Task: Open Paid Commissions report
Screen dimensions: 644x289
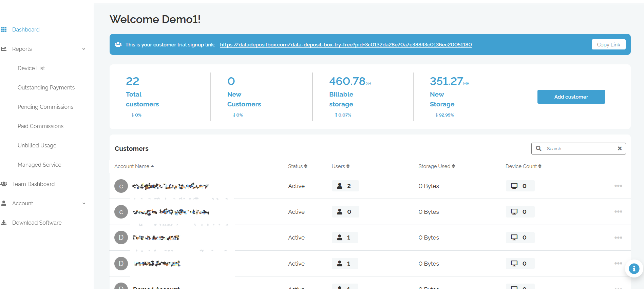Action: pyautogui.click(x=40, y=126)
